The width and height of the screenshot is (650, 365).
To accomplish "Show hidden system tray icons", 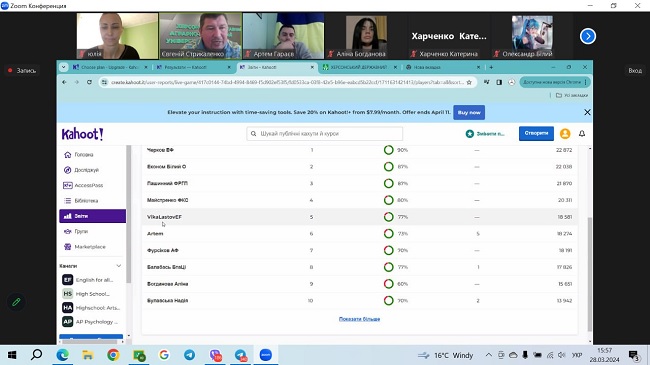I will coord(489,355).
